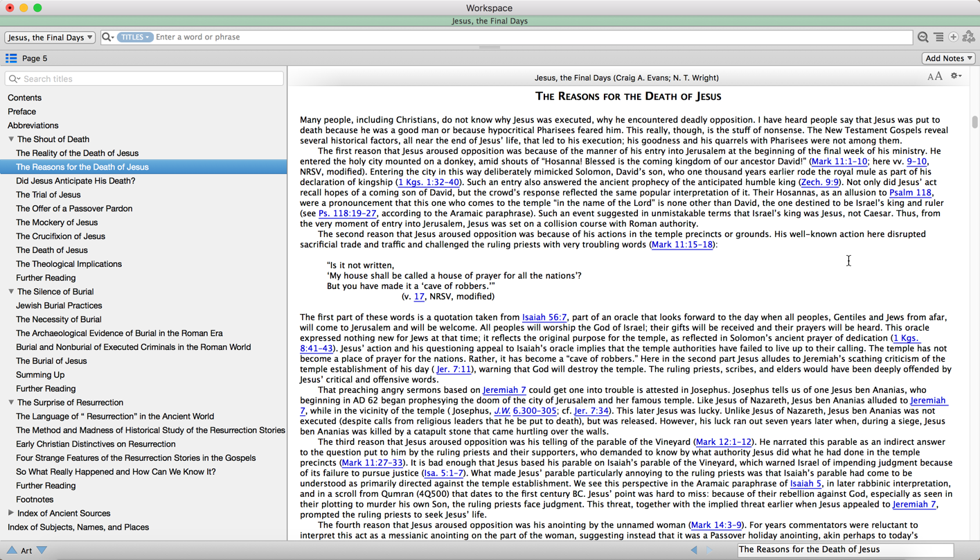Click the vertical scrollbar thumb in the reading pane

[974, 122]
